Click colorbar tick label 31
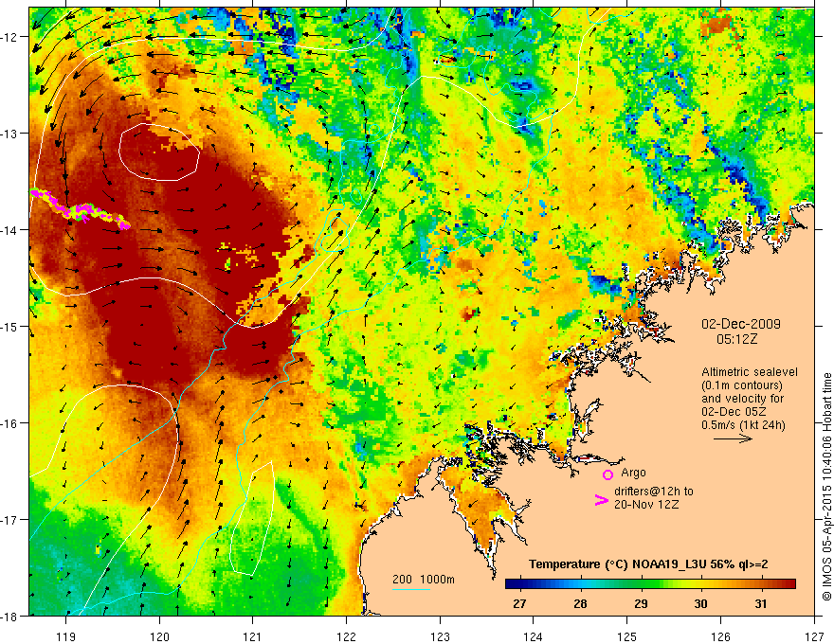This screenshot has width=834, height=644. [x=761, y=603]
